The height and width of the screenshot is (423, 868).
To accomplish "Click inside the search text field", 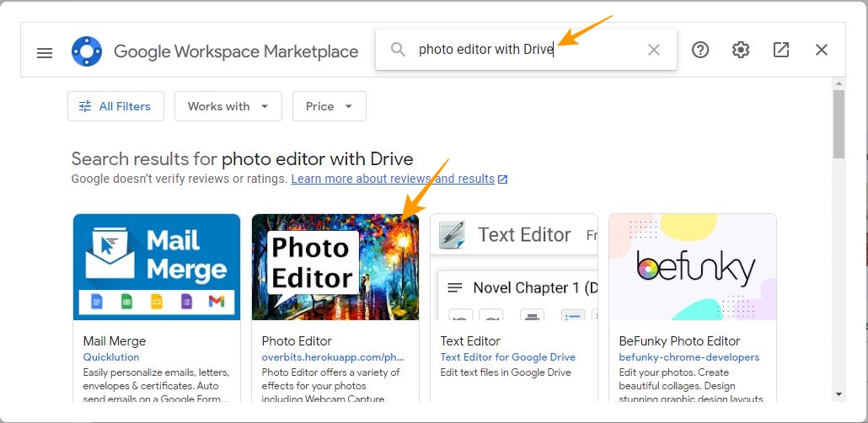I will coord(526,50).
